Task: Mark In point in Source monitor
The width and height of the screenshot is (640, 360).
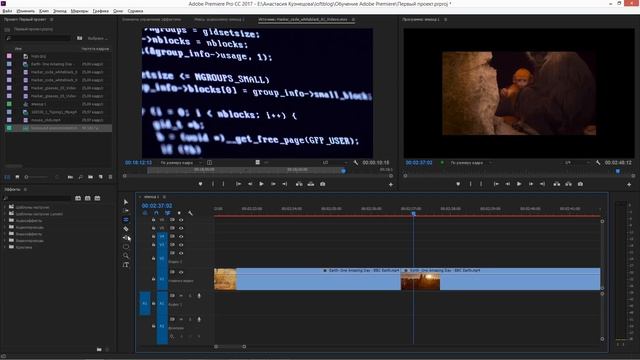Action: 213,184
